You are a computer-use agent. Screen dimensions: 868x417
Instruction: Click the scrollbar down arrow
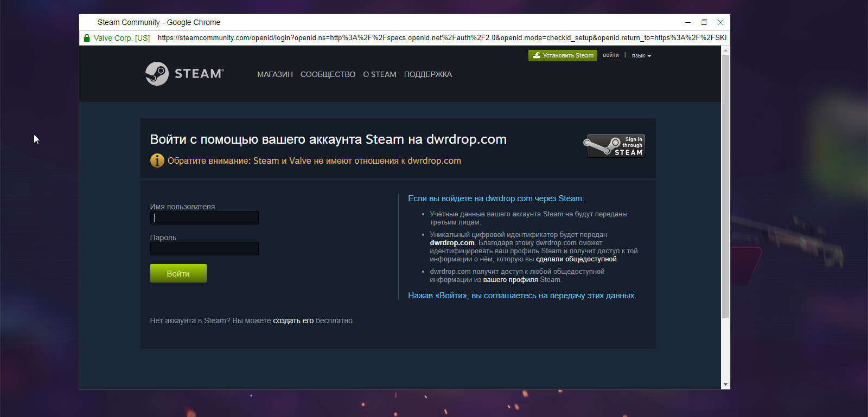point(725,384)
